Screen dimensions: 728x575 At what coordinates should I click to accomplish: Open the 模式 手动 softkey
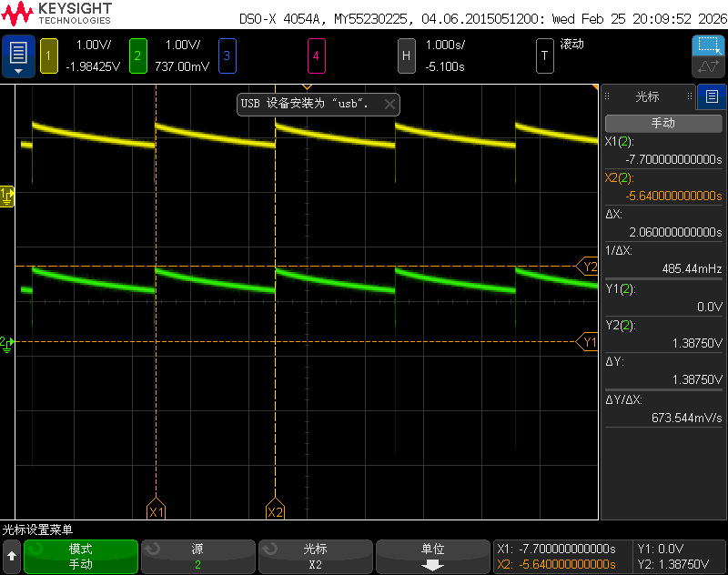(x=81, y=557)
